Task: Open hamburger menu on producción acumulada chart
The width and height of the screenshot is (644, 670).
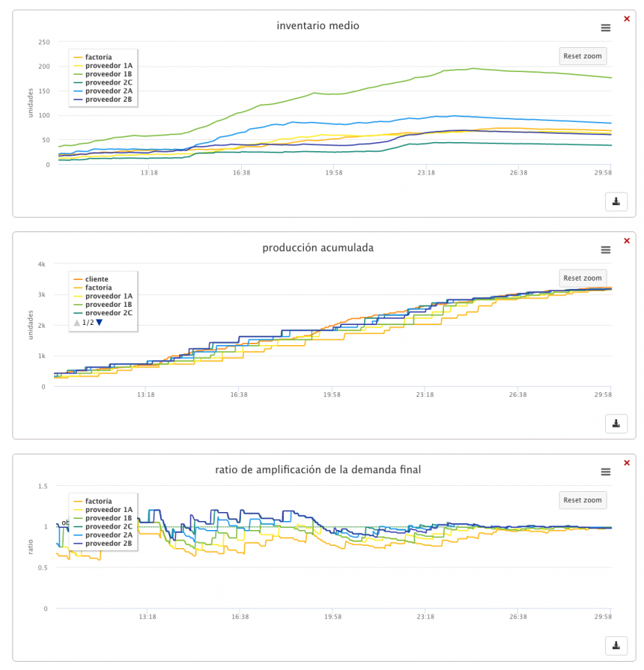Action: click(x=605, y=250)
